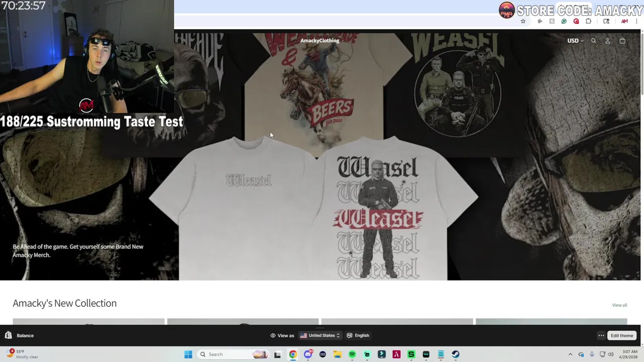The image size is (644, 362).
Task: Open the Extensions puzzle piece menu
Action: (589, 21)
